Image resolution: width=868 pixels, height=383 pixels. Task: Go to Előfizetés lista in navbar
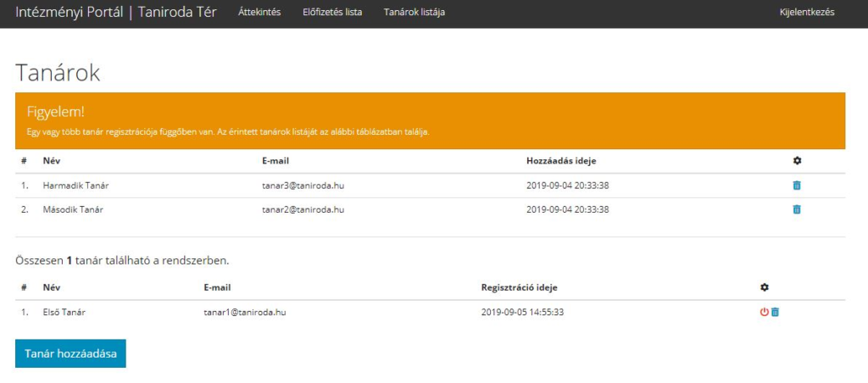[332, 13]
